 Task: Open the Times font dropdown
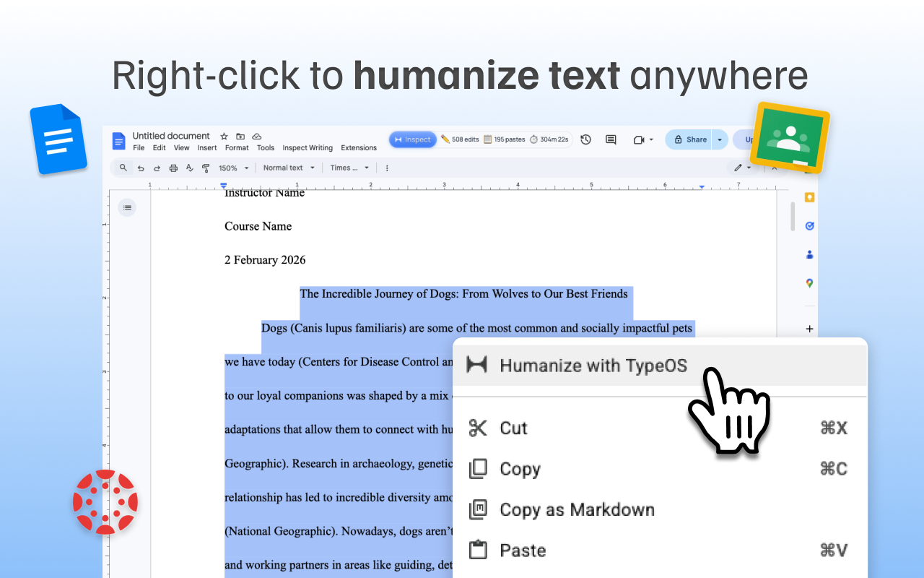point(349,168)
